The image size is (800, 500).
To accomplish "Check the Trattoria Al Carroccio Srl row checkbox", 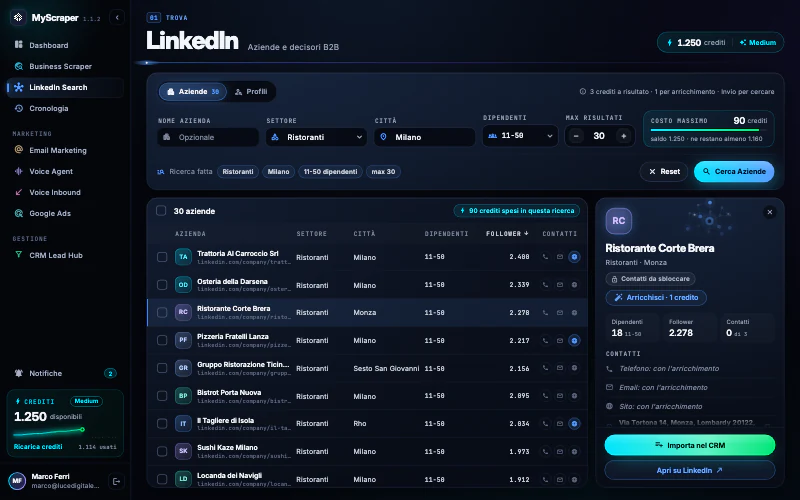I will coord(162,257).
